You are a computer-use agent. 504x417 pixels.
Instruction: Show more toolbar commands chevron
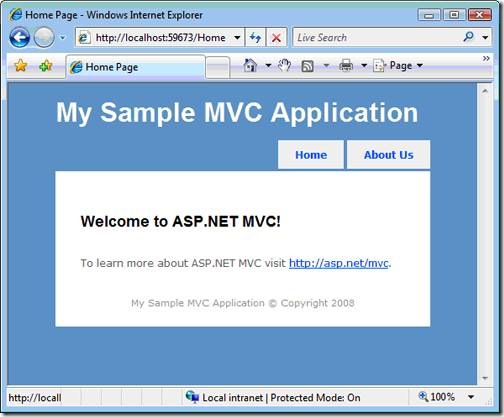pyautogui.click(x=486, y=59)
